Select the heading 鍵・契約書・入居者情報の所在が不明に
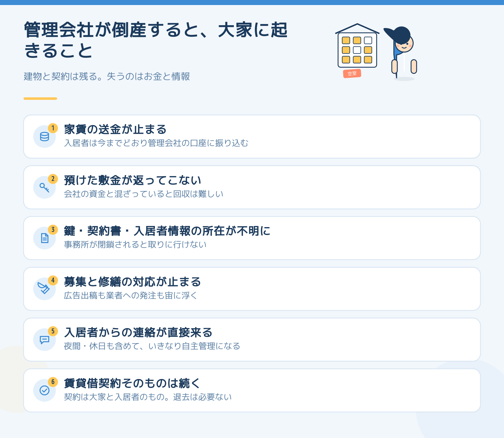The image size is (504, 438). tap(167, 231)
